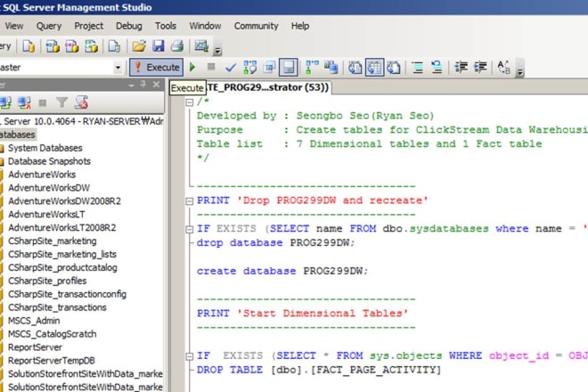The width and height of the screenshot is (588, 392).
Task: Select CSharpSite_productcatalog database
Action: [62, 268]
